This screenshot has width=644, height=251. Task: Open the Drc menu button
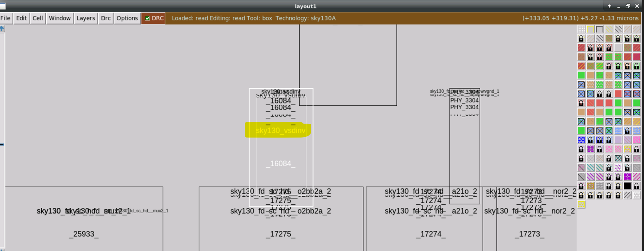tap(106, 18)
